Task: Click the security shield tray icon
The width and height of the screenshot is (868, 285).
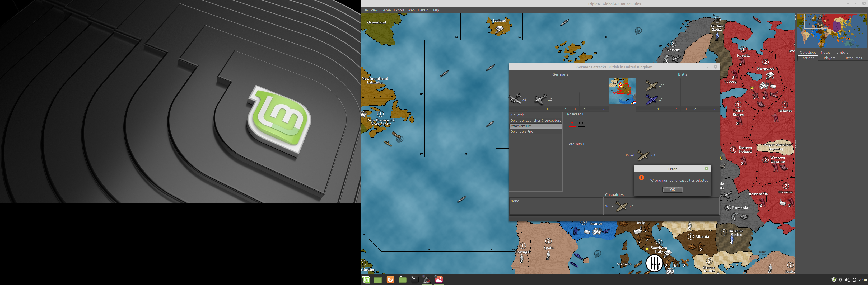Action: coord(834,280)
